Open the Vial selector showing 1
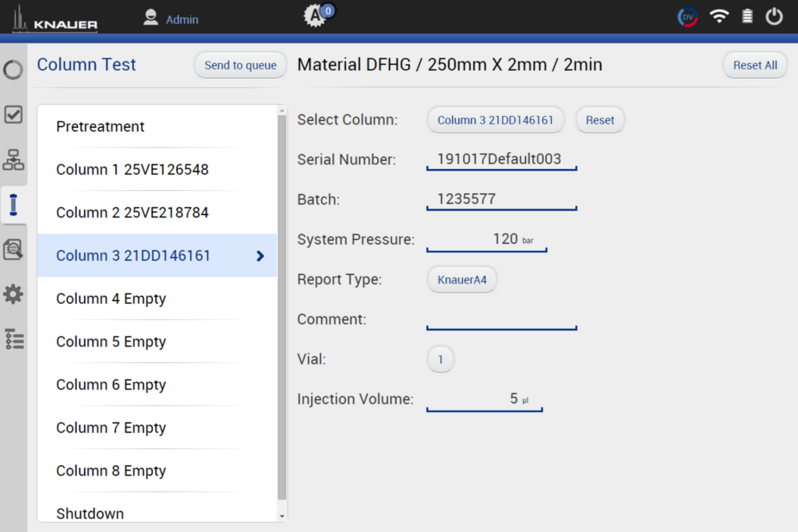 440,360
